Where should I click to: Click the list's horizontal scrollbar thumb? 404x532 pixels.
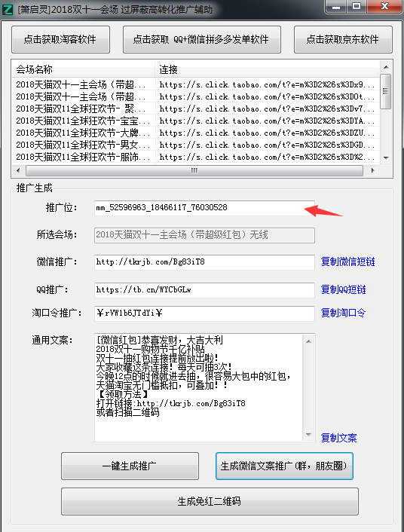click(194, 170)
